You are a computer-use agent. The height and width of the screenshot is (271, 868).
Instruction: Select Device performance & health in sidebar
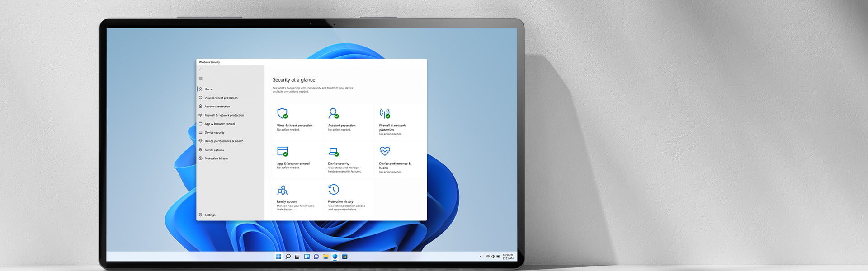[x=231, y=141]
